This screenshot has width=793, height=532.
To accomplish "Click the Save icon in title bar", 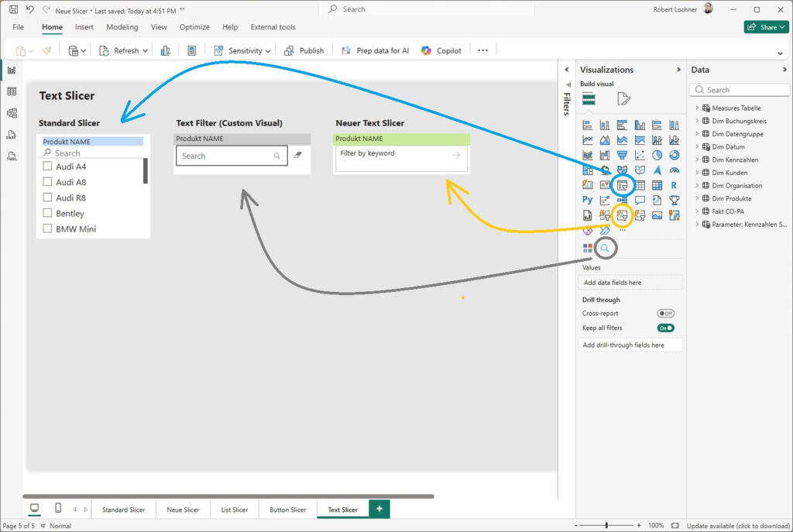I will pos(13,9).
